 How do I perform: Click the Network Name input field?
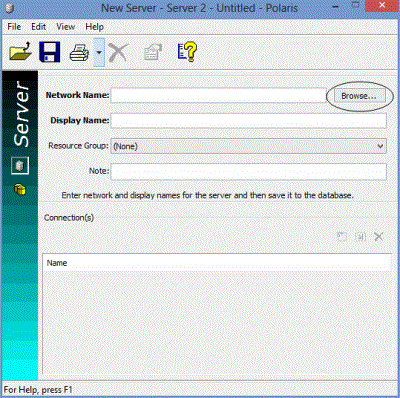(219, 96)
